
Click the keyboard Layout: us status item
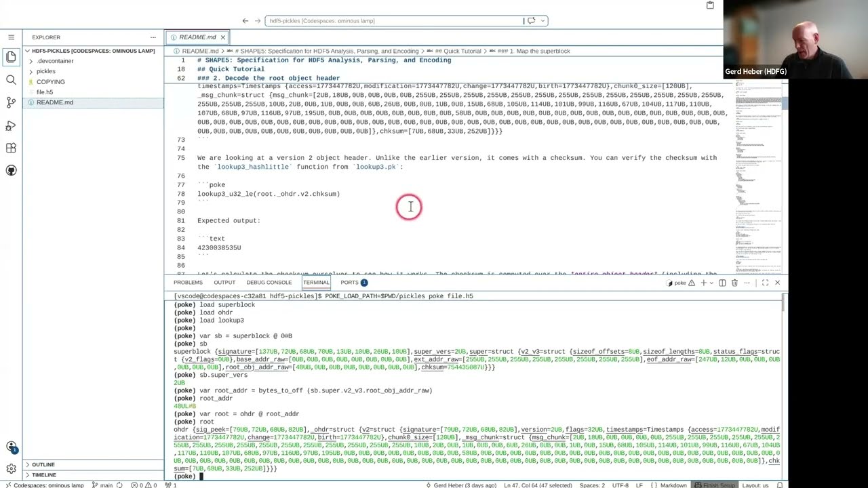pyautogui.click(x=755, y=485)
